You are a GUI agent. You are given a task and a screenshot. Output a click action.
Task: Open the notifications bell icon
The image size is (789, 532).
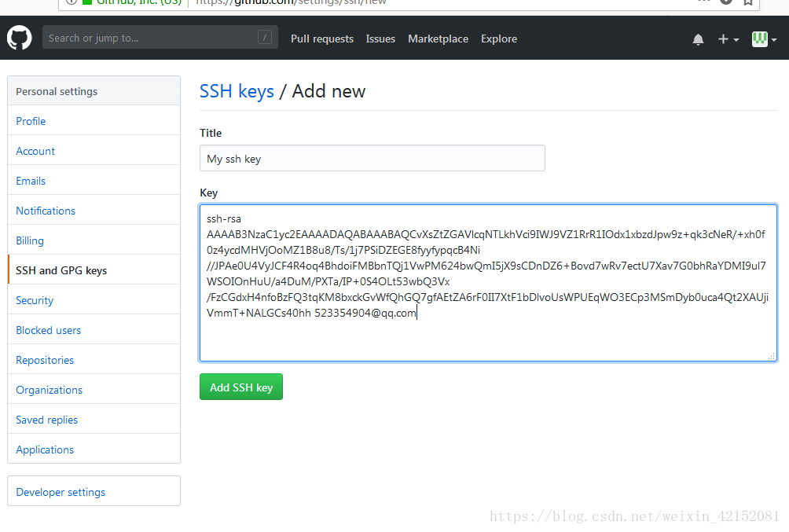pos(698,39)
